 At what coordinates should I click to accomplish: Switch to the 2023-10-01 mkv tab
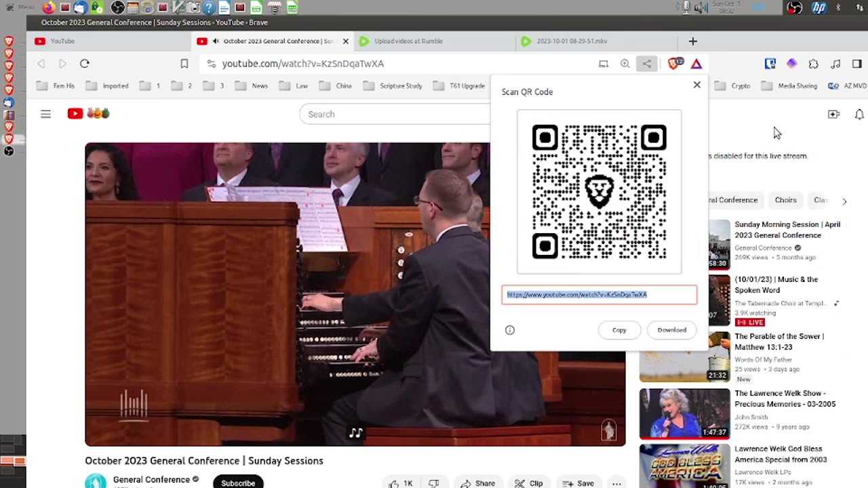595,41
